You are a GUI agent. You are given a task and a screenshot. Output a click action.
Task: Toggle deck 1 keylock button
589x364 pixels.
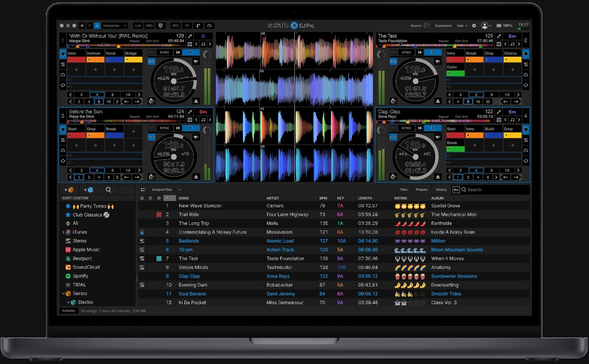152,61
